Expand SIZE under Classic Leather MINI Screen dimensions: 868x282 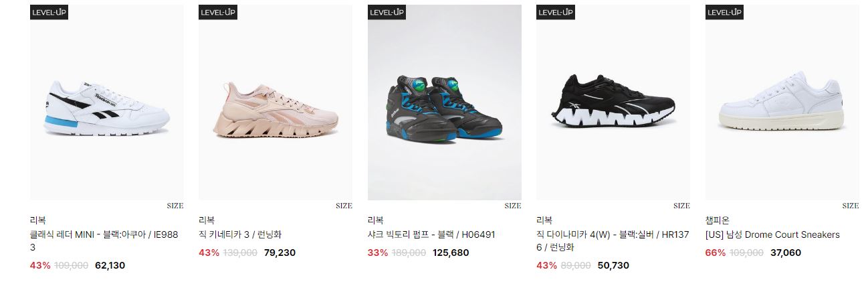pyautogui.click(x=175, y=206)
